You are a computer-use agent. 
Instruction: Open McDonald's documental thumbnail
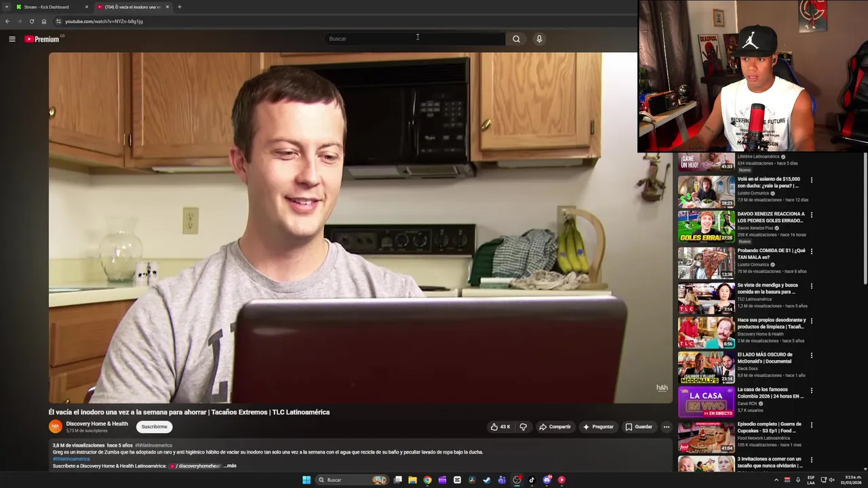click(706, 367)
